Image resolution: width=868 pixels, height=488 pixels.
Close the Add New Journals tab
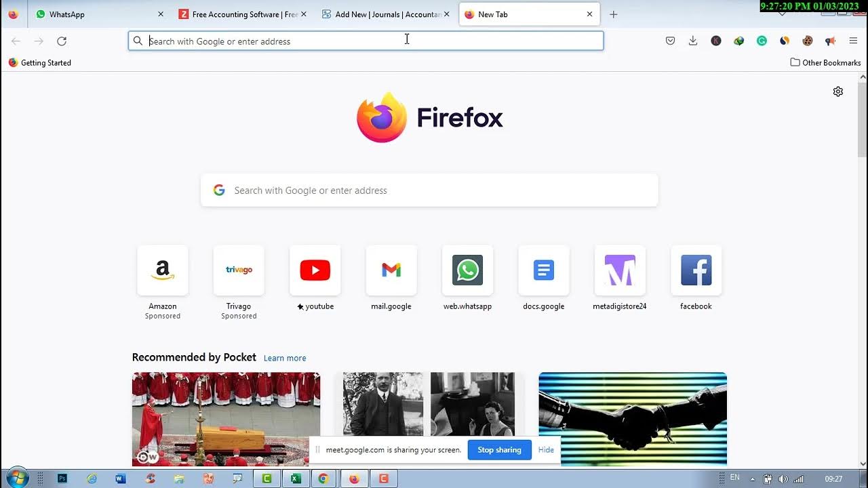coord(446,14)
